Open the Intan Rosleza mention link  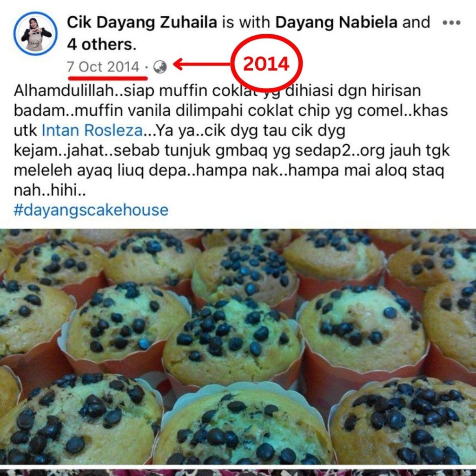point(92,130)
